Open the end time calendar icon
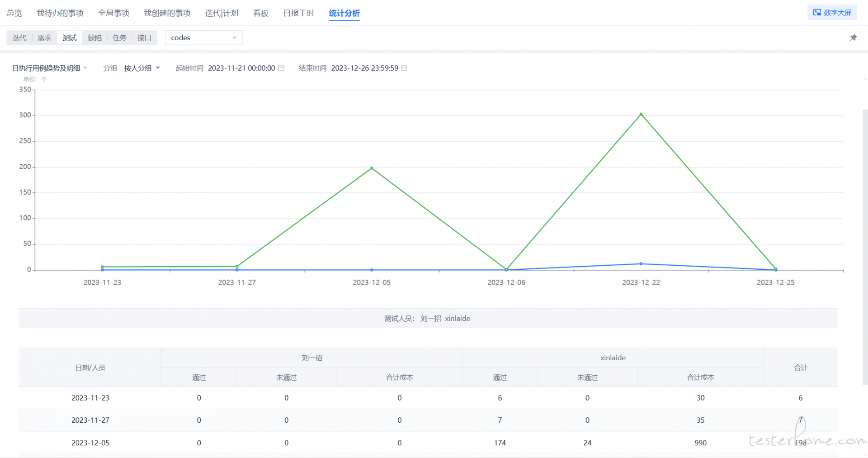Viewport: 868px width, 458px height. [x=404, y=68]
